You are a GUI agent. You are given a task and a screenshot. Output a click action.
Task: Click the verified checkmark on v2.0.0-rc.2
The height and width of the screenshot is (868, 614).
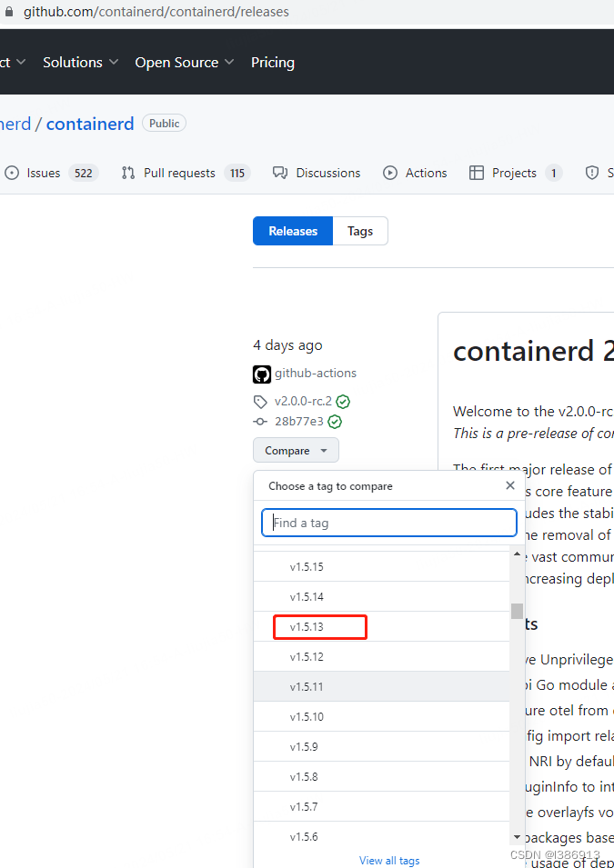point(342,401)
